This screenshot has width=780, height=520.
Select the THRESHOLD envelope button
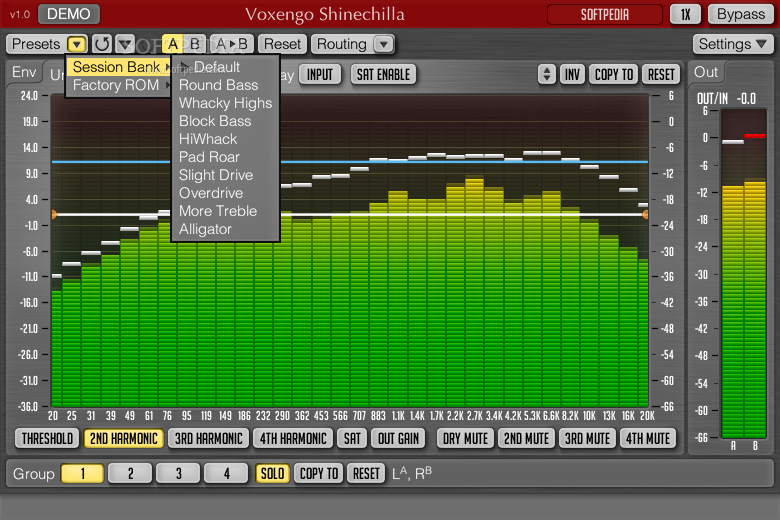(47, 438)
